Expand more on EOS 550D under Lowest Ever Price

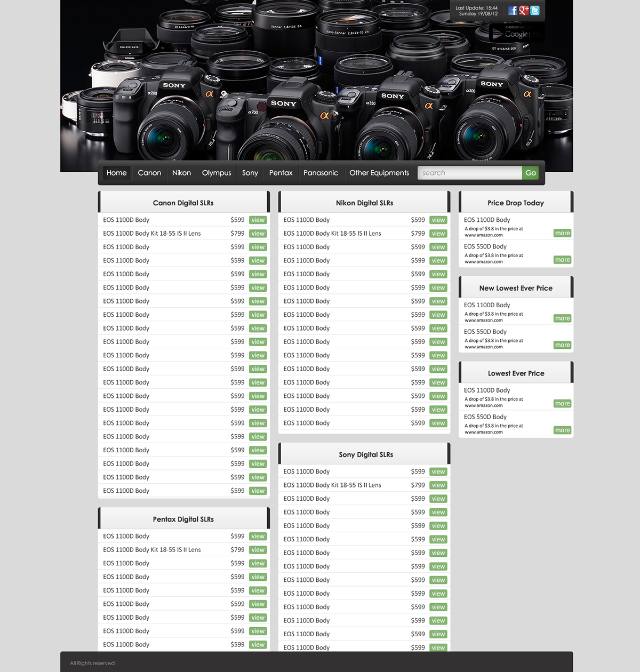(x=562, y=430)
